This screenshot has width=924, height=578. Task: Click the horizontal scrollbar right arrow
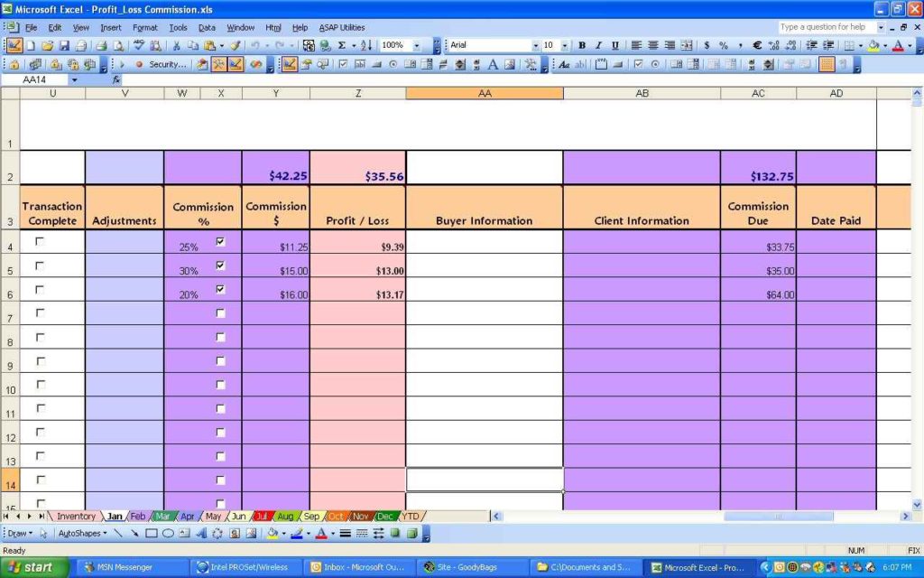[x=905, y=516]
